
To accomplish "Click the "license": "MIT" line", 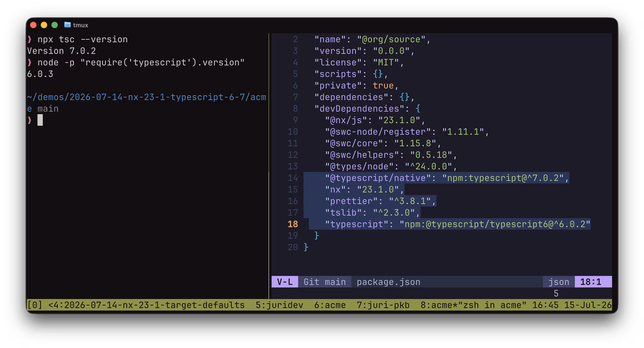I will [x=359, y=62].
